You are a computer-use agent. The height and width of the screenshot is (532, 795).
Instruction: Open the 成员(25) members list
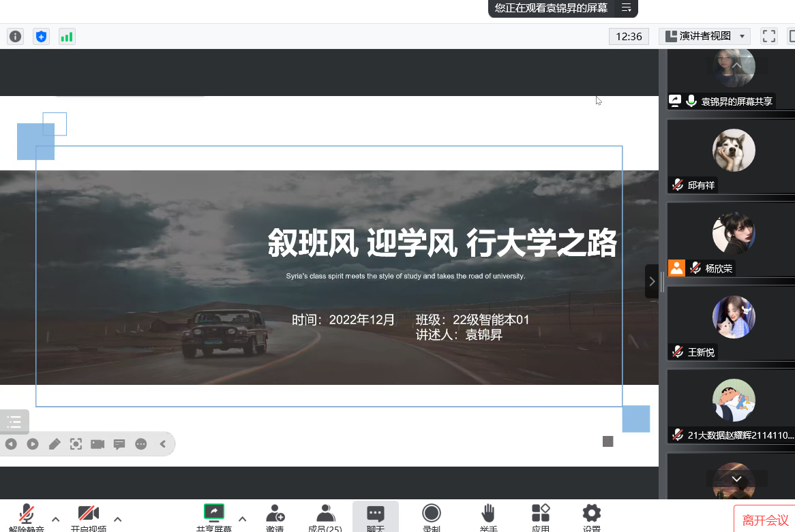click(x=325, y=516)
